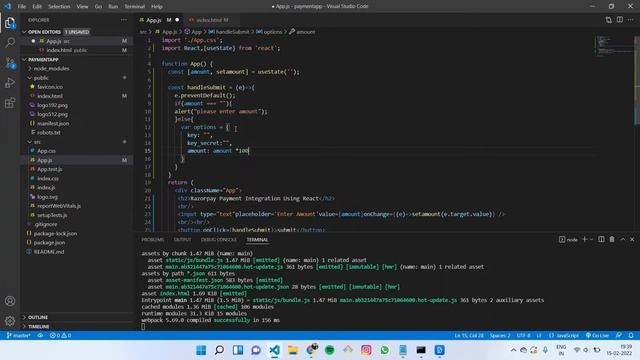
Task: Open the Accounts icon in the activity bar
Action: point(10,301)
